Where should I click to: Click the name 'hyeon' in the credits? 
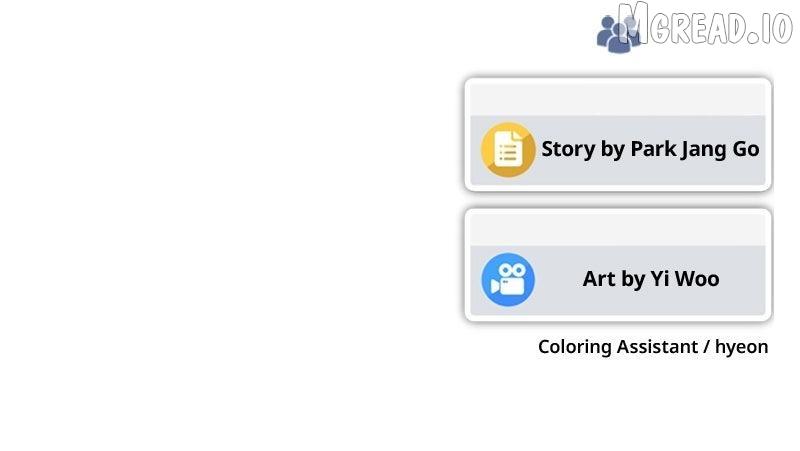click(x=742, y=347)
